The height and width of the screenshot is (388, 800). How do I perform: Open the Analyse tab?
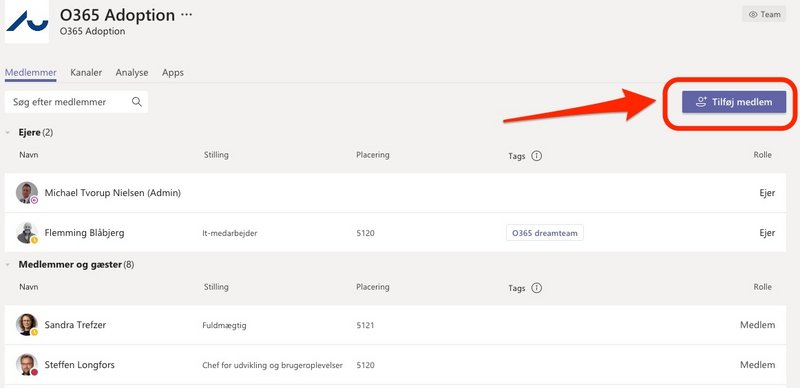(132, 72)
